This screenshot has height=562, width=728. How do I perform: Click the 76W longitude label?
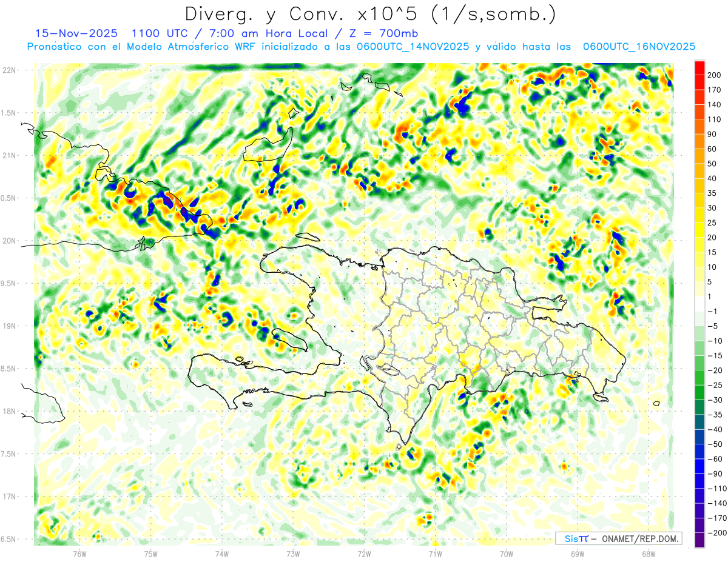click(x=80, y=553)
